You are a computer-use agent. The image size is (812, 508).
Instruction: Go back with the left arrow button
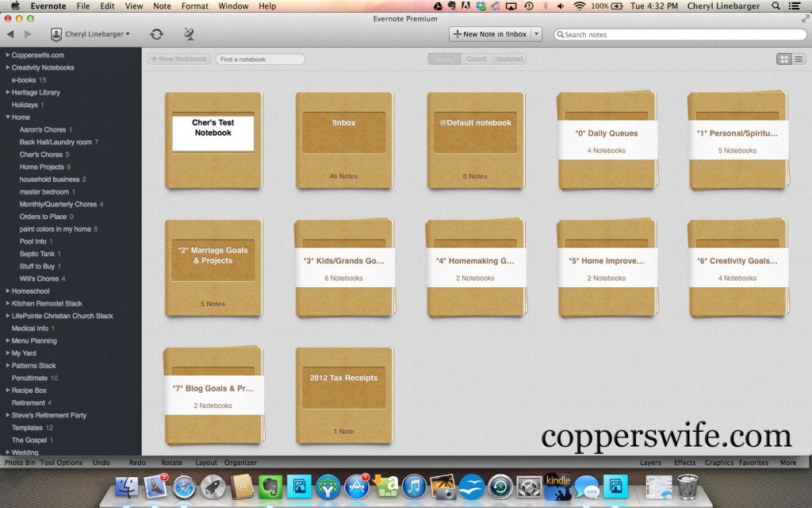point(10,34)
